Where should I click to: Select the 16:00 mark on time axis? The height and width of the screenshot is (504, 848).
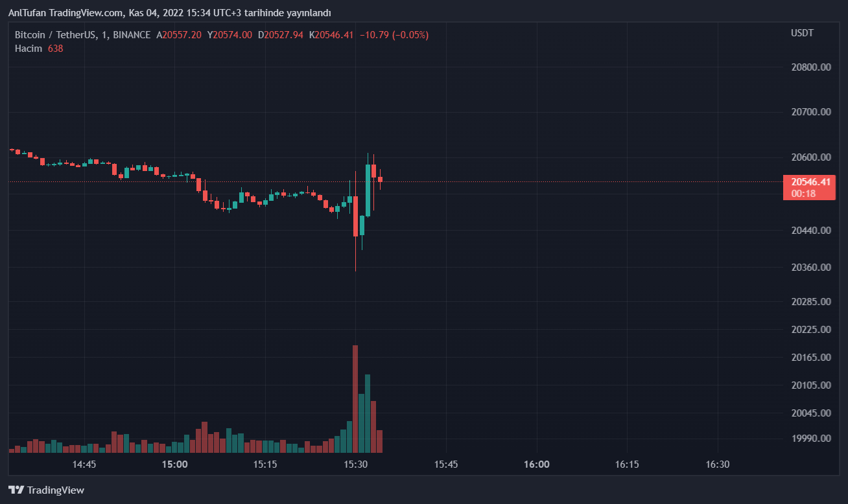tap(536, 464)
